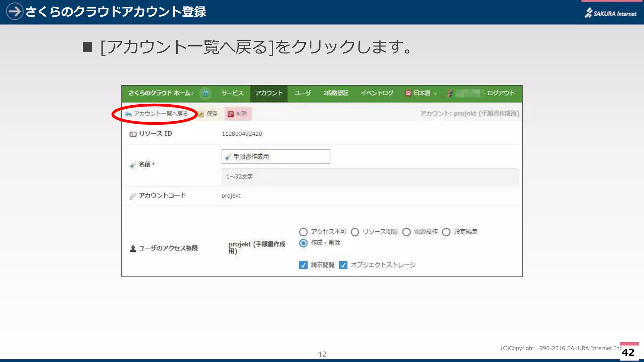Click the user avatar icon near logout
Image resolution: width=644 pixels, height=362 pixels.
click(x=450, y=93)
